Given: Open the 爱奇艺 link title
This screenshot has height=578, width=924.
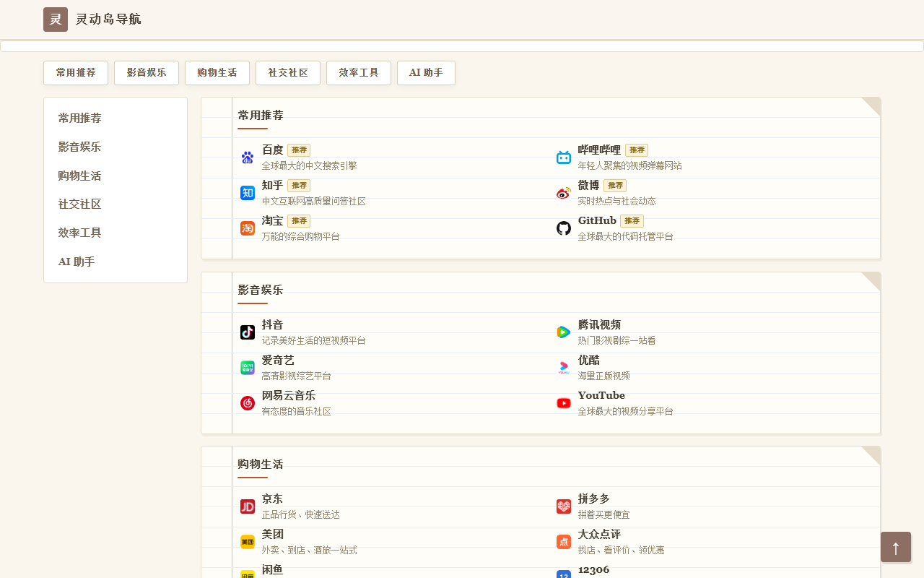Looking at the screenshot, I should point(278,361).
